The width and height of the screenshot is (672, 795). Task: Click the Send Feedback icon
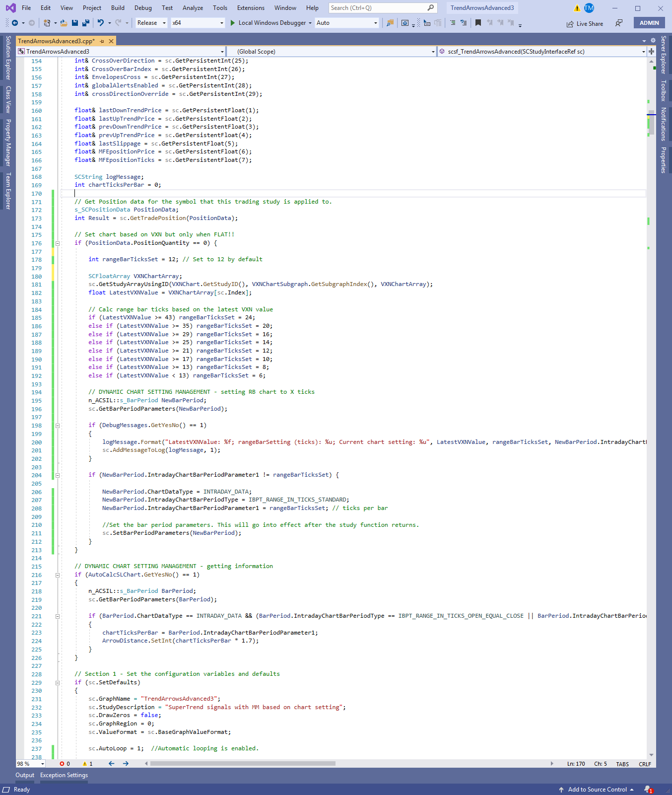pos(619,23)
